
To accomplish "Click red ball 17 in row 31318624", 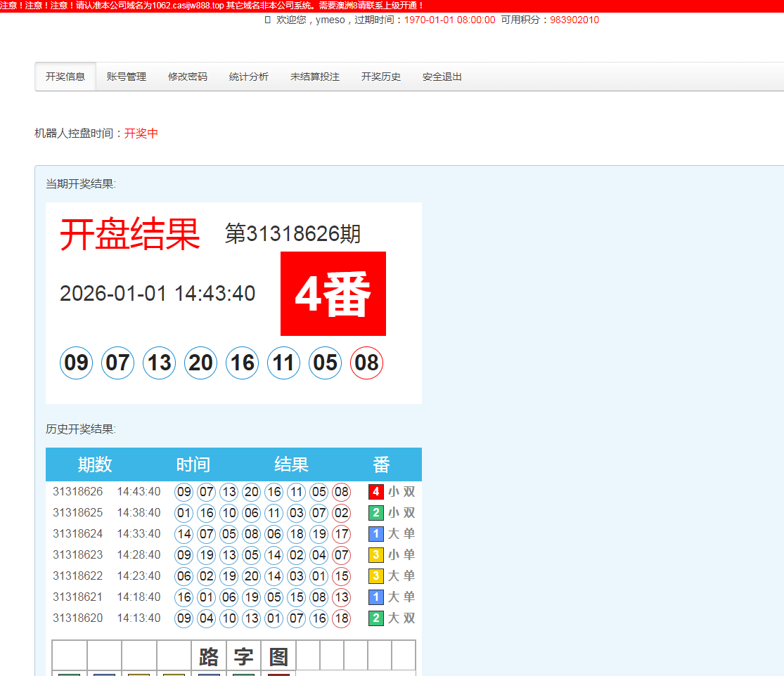I will pyautogui.click(x=341, y=534).
